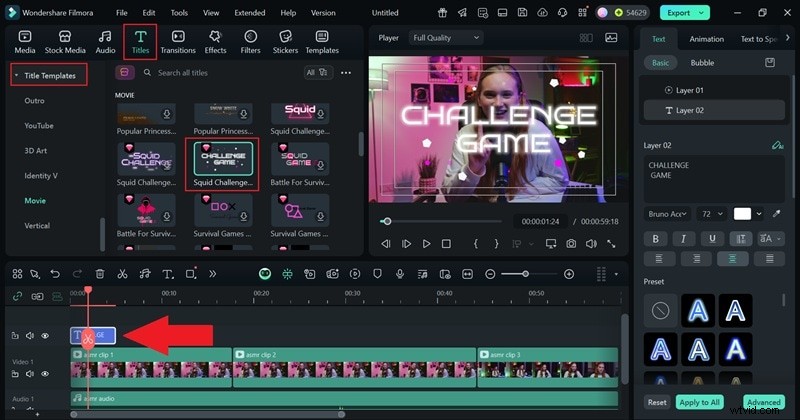Image resolution: width=800 pixels, height=420 pixels.
Task: Click the marker shield icon
Action: point(377,274)
